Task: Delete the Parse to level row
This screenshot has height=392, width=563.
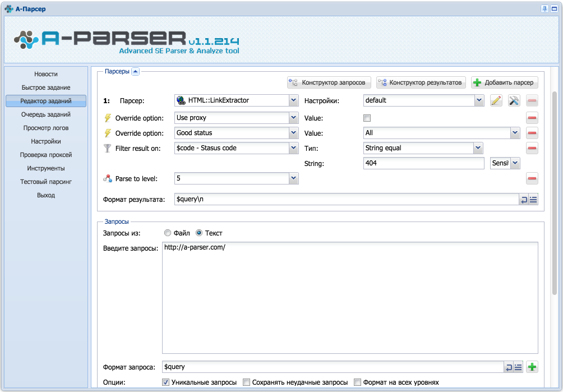Action: tap(532, 178)
